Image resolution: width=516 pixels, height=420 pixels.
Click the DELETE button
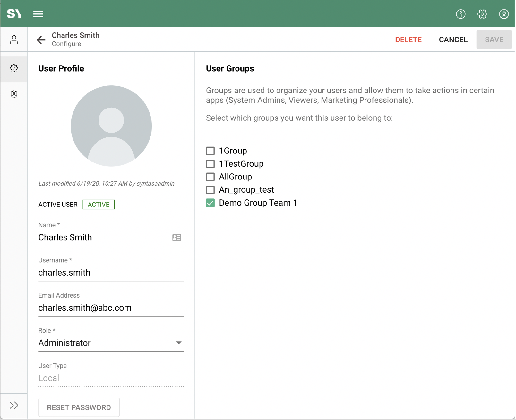point(408,40)
